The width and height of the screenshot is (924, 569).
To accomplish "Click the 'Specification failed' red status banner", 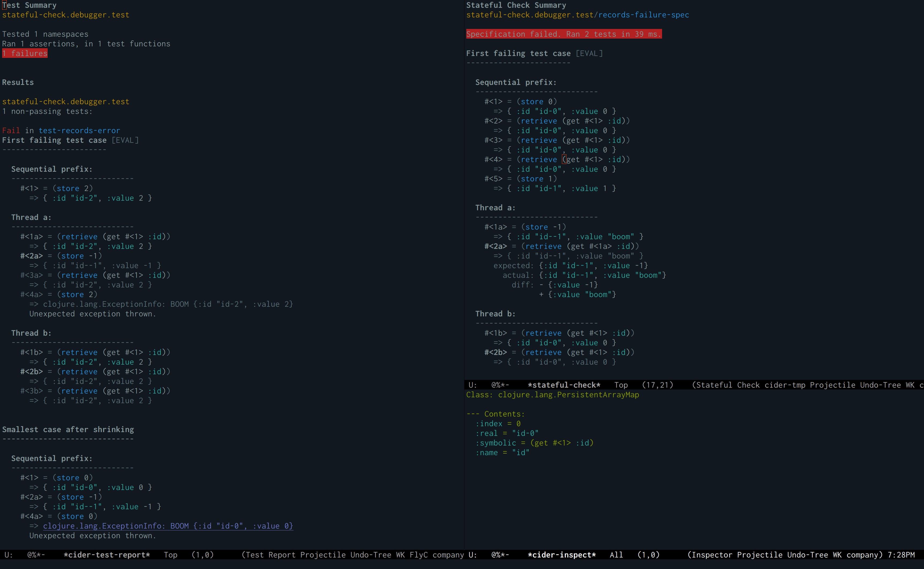I will point(564,34).
